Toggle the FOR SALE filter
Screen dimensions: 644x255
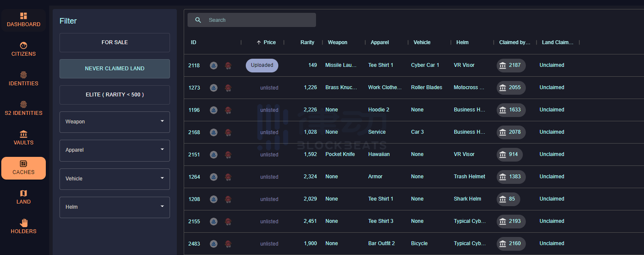coord(115,42)
